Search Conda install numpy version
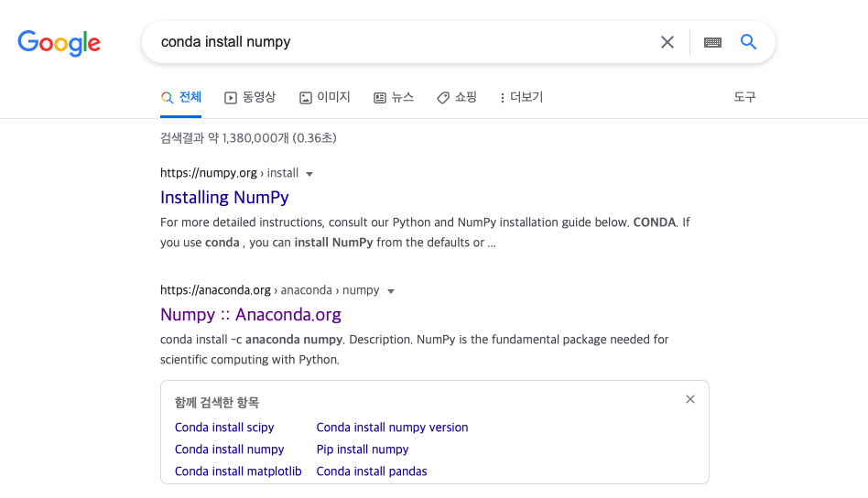The height and width of the screenshot is (498, 868). coord(392,428)
